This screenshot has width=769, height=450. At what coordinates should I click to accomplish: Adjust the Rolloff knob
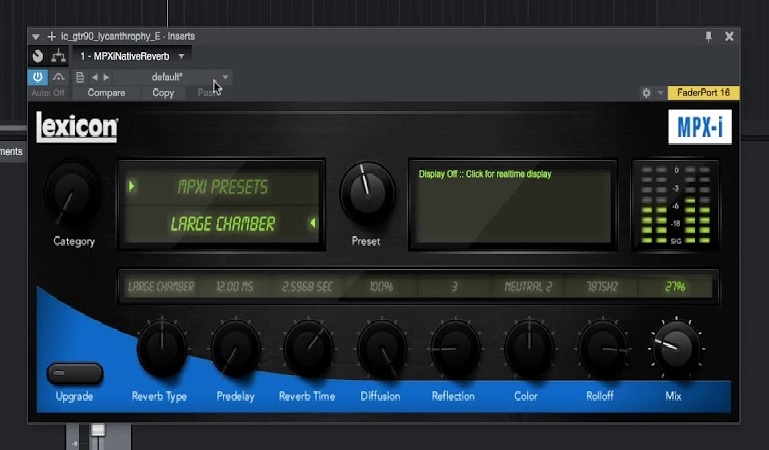click(x=602, y=349)
